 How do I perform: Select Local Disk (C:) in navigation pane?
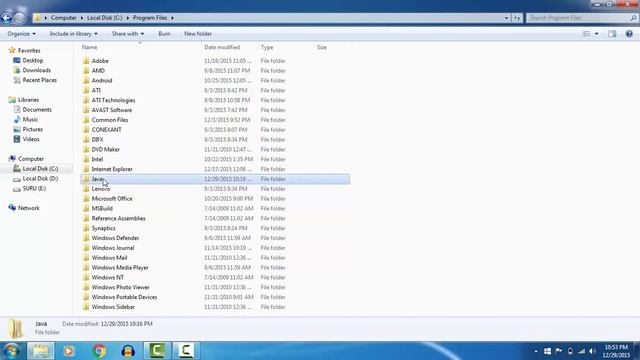click(40, 169)
